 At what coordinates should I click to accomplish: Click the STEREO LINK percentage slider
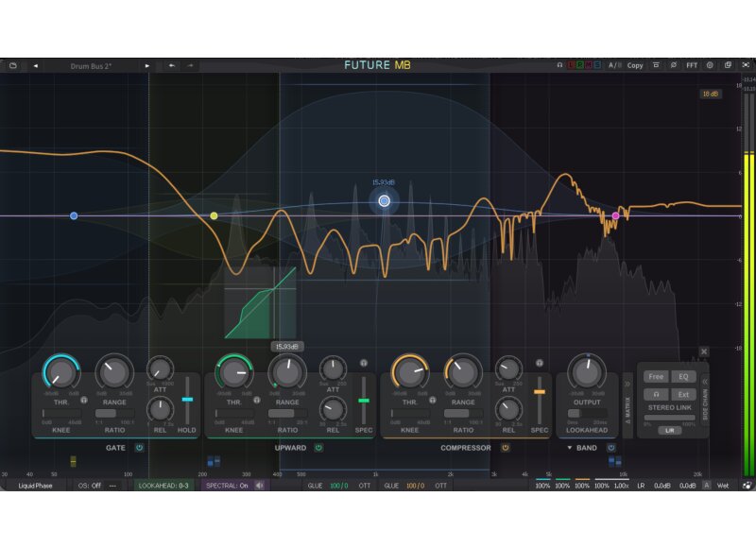coord(670,418)
